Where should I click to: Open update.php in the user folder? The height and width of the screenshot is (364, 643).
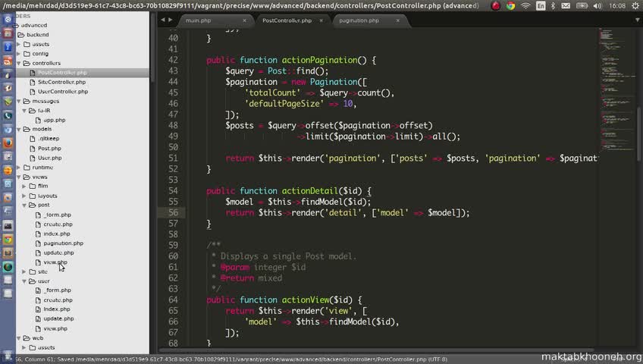58,318
